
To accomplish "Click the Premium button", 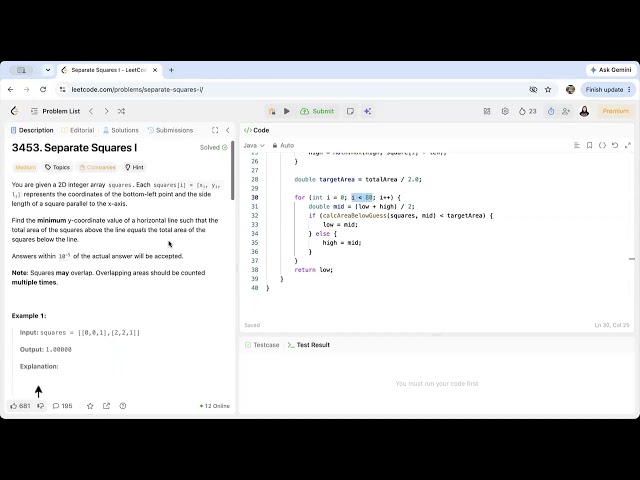I will 616,111.
